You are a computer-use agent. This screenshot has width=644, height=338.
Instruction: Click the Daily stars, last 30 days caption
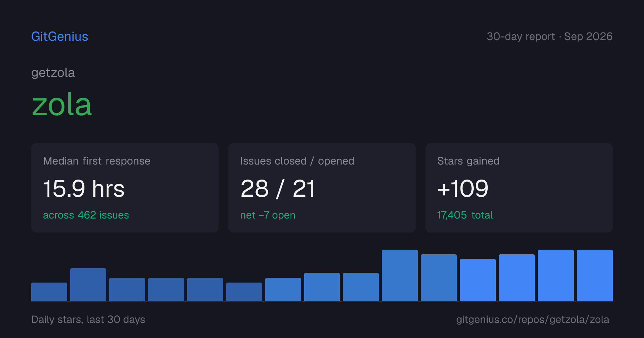point(88,319)
